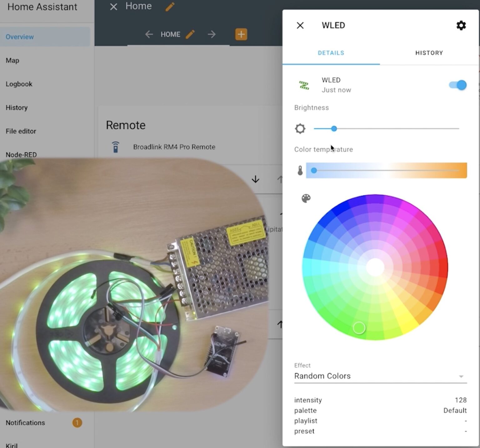
Task: Select the add view plus button
Action: 240,34
